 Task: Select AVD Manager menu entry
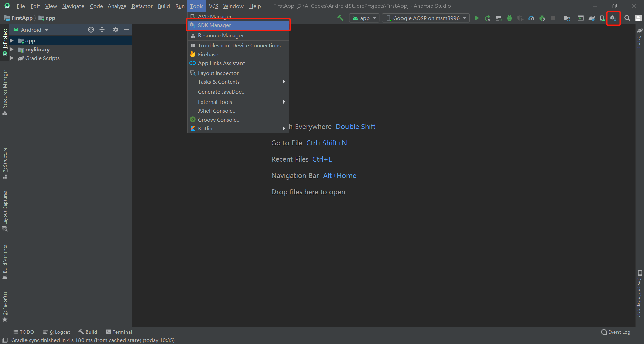[238, 16]
